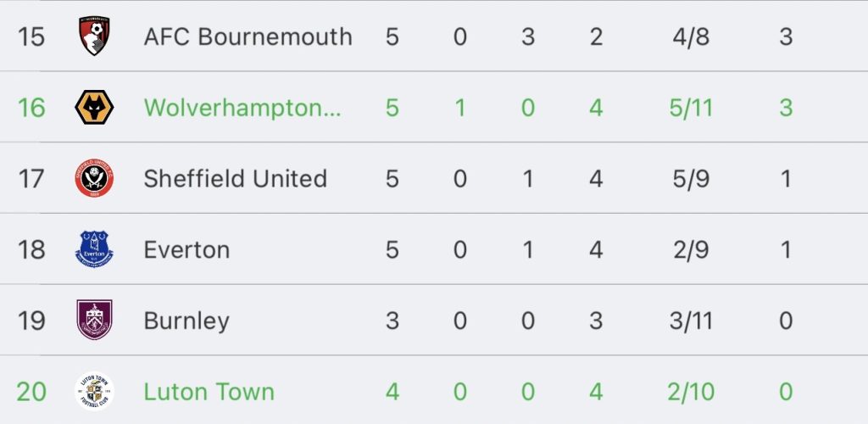This screenshot has height=424, width=868.
Task: Click Burnley's 3/11 goals figure
Action: (690, 321)
